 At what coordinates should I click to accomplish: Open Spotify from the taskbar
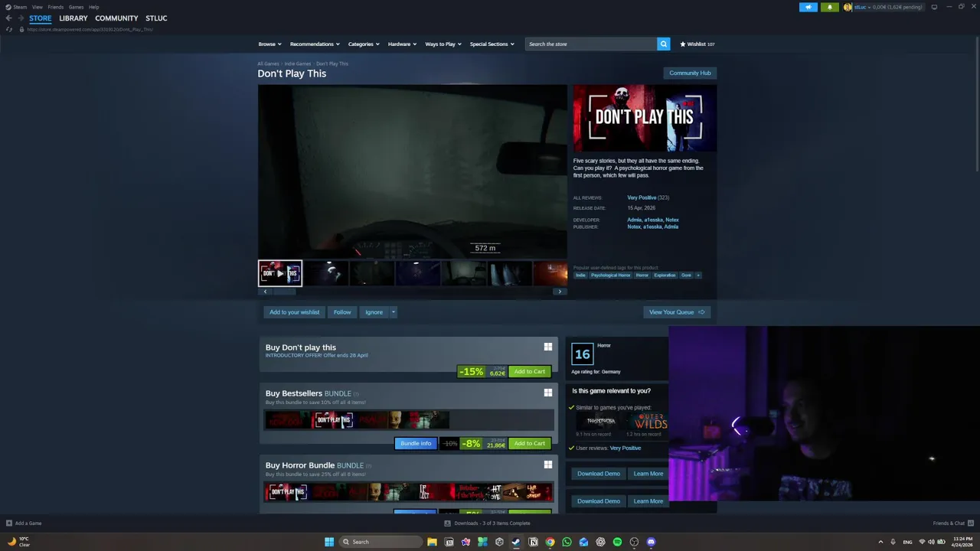coord(617,542)
